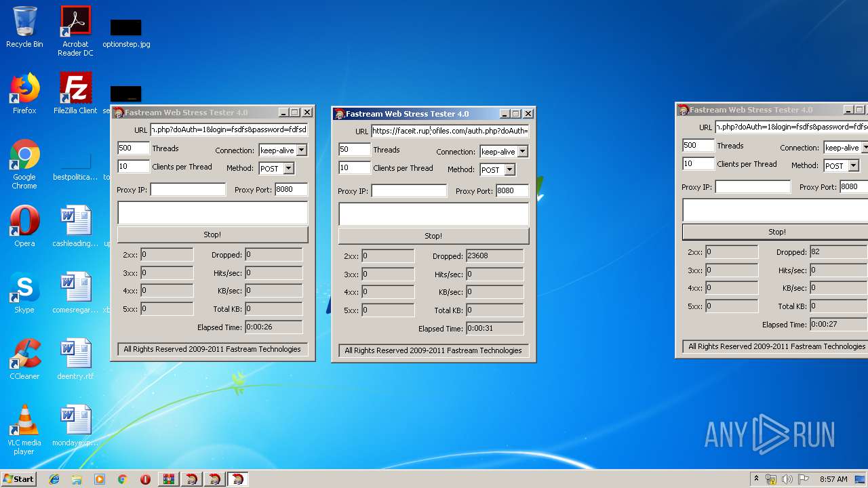Focus the URL field in right window
The width and height of the screenshot is (868, 488).
(x=791, y=127)
